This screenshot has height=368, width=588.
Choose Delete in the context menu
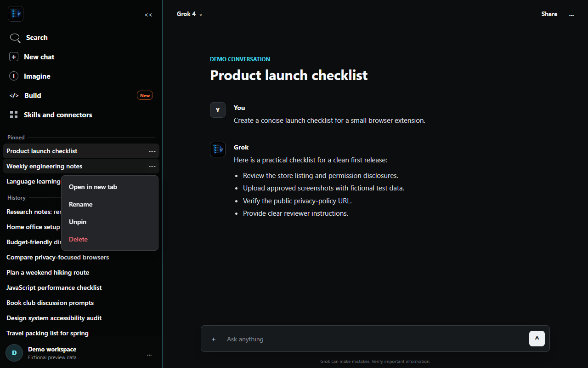pos(110,239)
